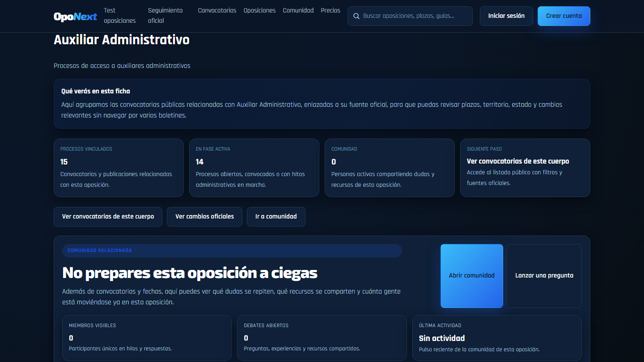Click the search magnifier icon
The width and height of the screenshot is (644, 362).
pos(356,16)
